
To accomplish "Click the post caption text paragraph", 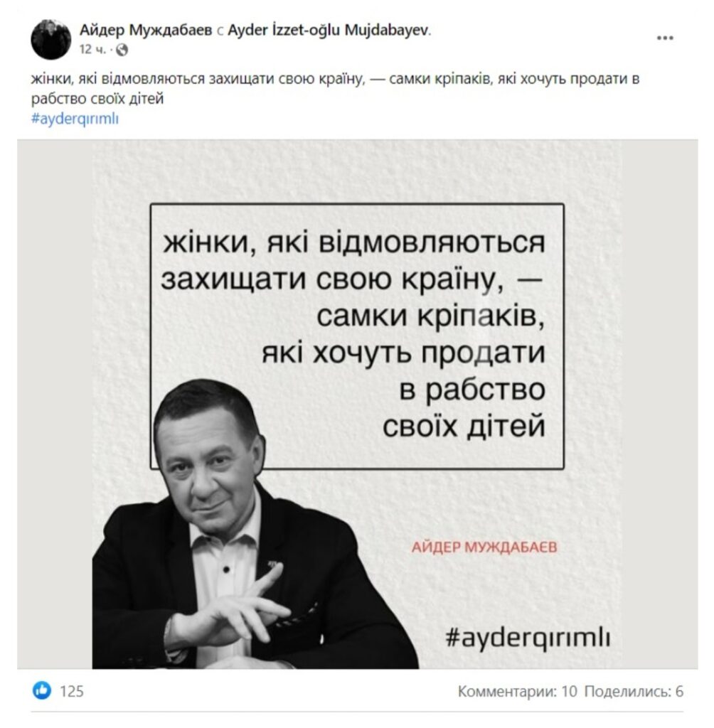I will [335, 89].
